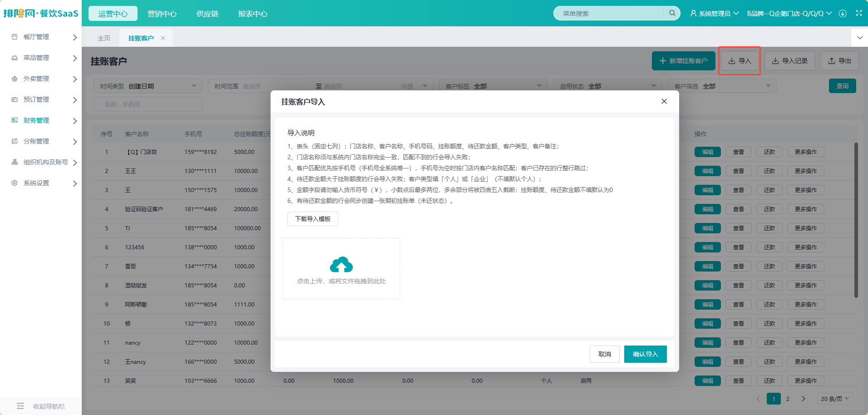Close the 挂账客户导入 dialog

click(664, 101)
